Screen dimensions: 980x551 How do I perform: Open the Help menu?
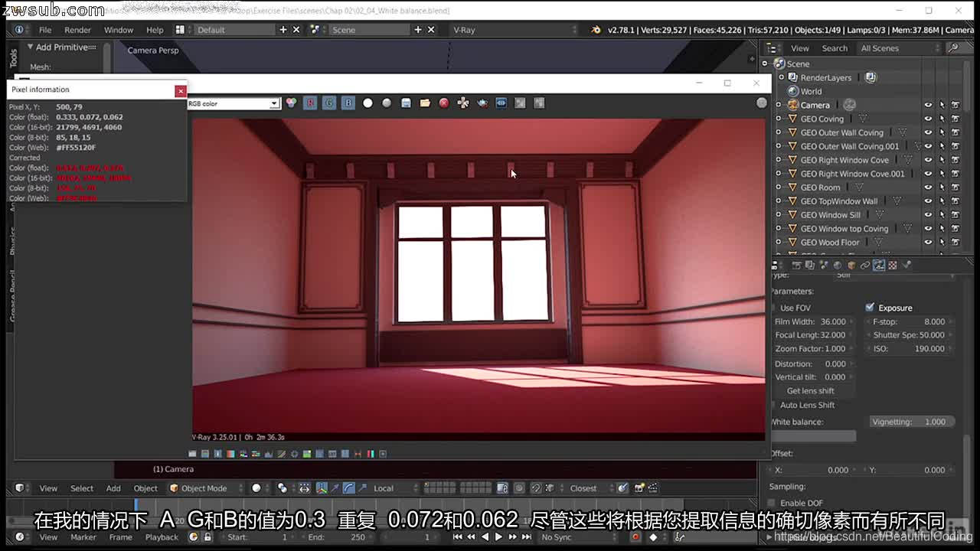(x=155, y=30)
